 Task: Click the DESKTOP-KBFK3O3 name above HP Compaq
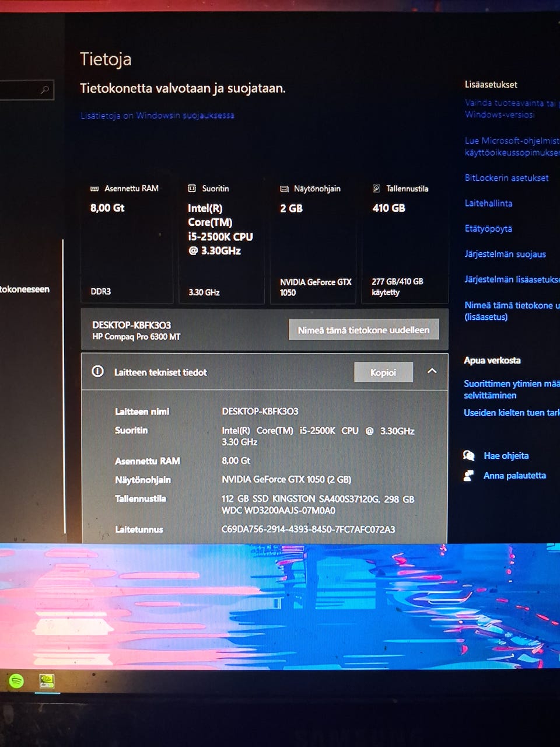pyautogui.click(x=131, y=325)
